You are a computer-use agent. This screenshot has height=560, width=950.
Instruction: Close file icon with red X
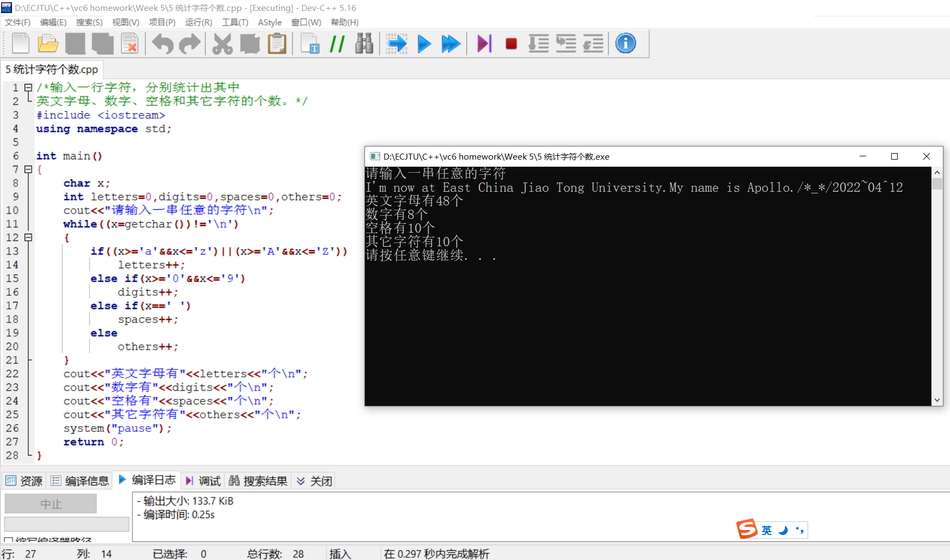130,44
